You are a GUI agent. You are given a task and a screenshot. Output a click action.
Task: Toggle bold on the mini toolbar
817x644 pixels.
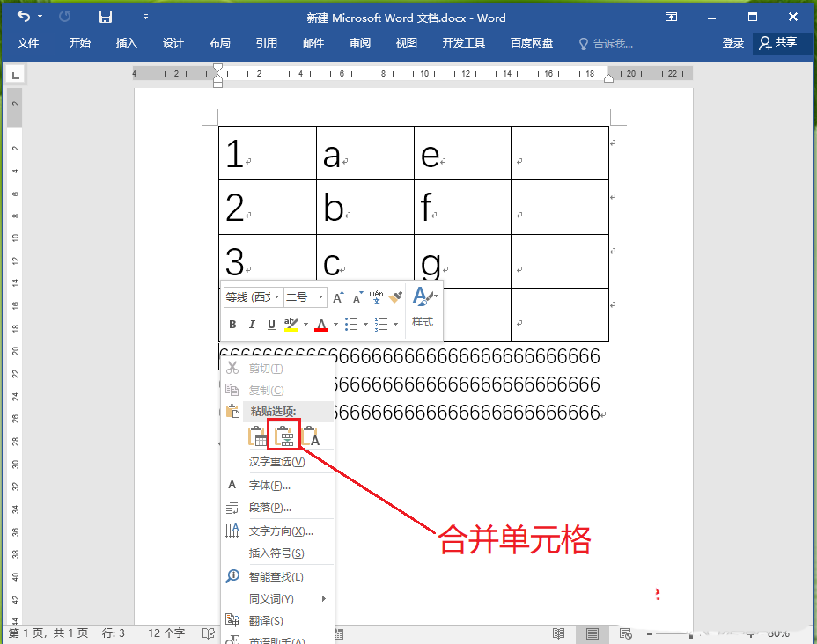pyautogui.click(x=232, y=325)
